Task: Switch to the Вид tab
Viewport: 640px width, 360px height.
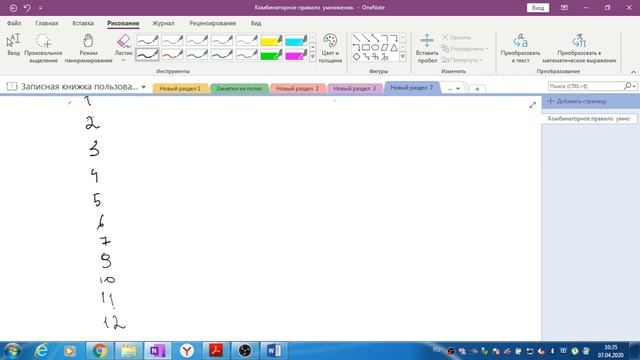Action: click(x=256, y=23)
